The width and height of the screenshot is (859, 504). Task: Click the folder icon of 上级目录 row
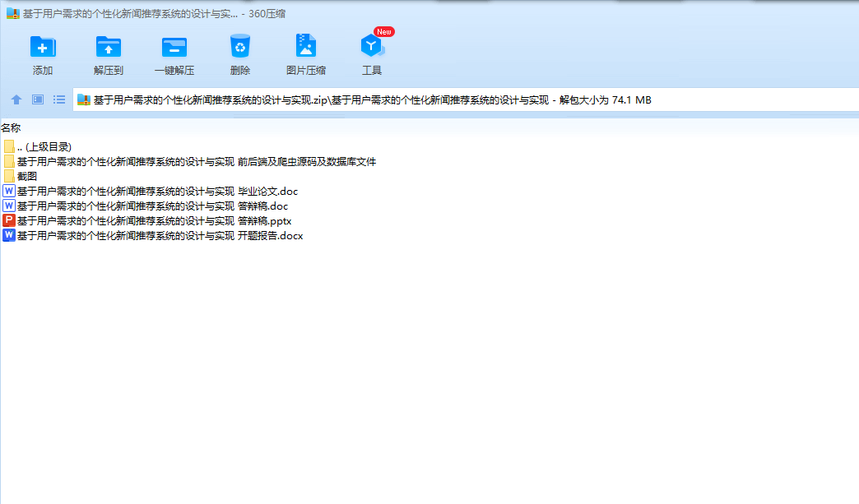[9, 146]
